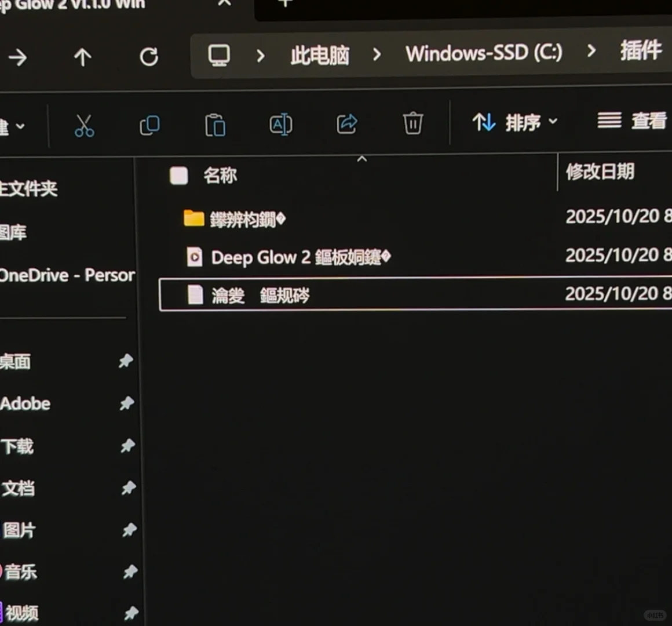
Task: Click the Delete trash icon
Action: (412, 124)
